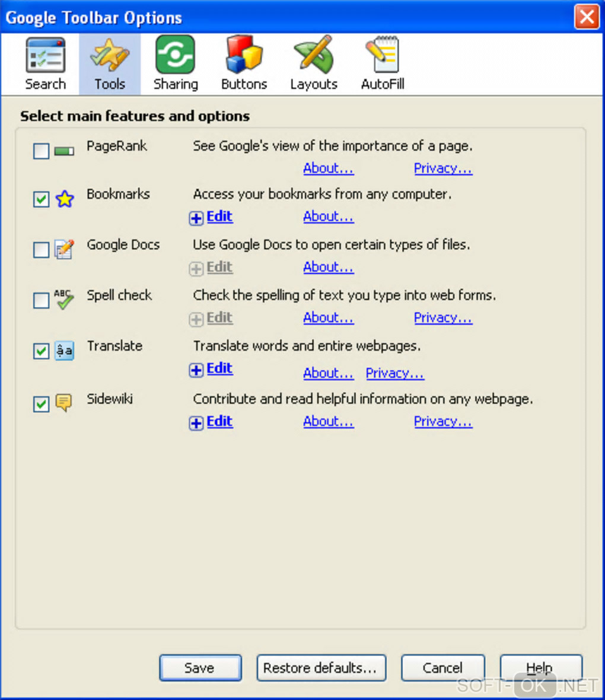Image resolution: width=605 pixels, height=700 pixels.
Task: Open the Buttons colored blocks icon
Action: (x=244, y=55)
